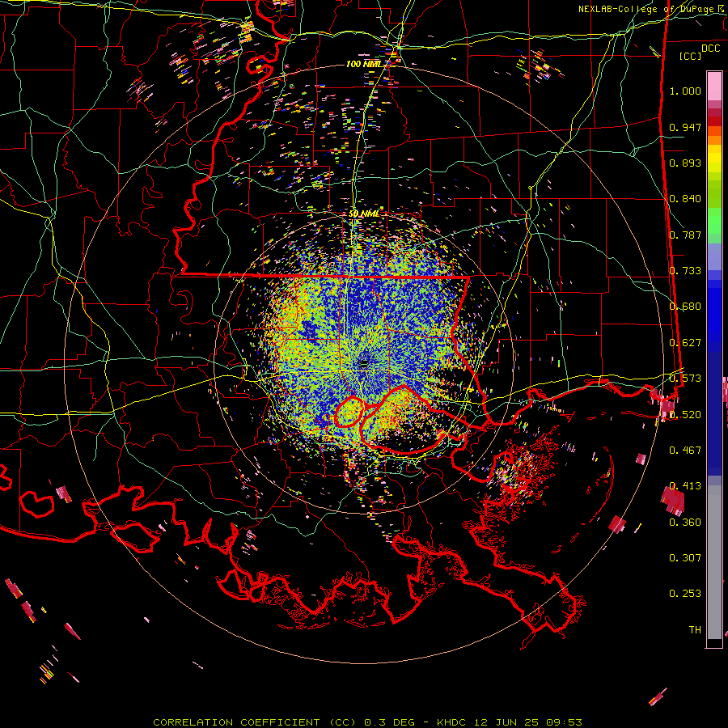
Task: Click the 100 NMI range ring label
Action: coord(363,64)
